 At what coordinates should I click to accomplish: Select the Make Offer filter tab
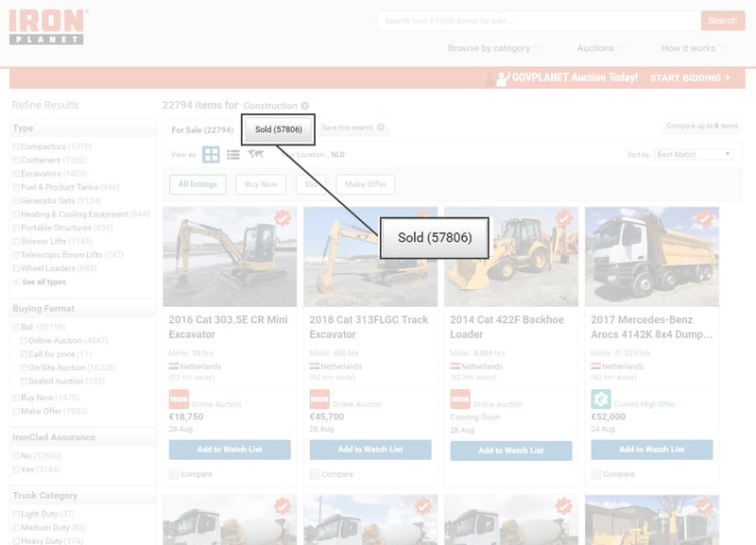(366, 184)
